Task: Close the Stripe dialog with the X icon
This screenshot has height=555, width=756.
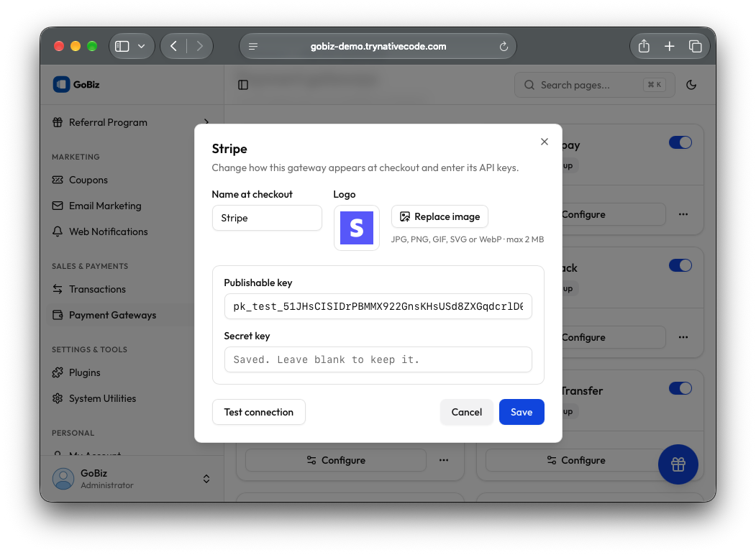Action: click(545, 142)
